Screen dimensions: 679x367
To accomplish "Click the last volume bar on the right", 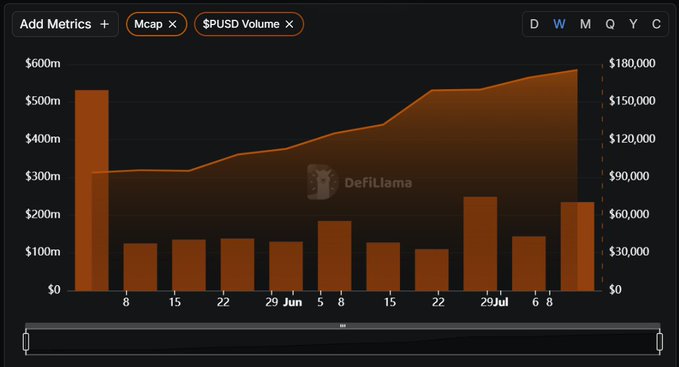I will tap(577, 246).
